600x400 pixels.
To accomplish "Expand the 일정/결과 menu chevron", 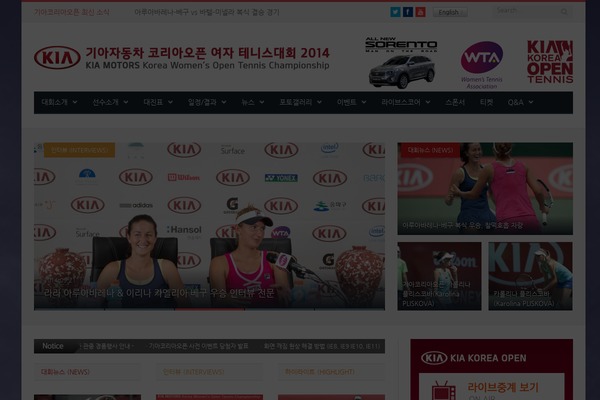I will (x=224, y=102).
